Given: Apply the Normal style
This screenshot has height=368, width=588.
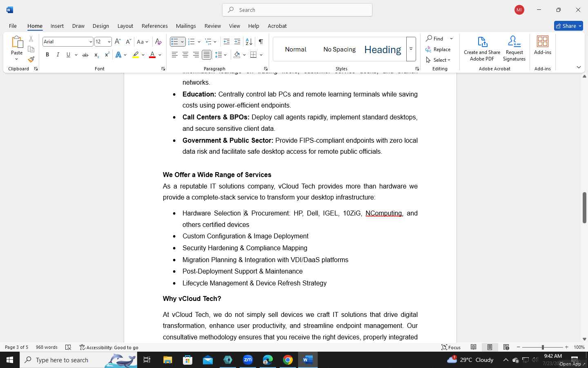Looking at the screenshot, I should [x=296, y=49].
